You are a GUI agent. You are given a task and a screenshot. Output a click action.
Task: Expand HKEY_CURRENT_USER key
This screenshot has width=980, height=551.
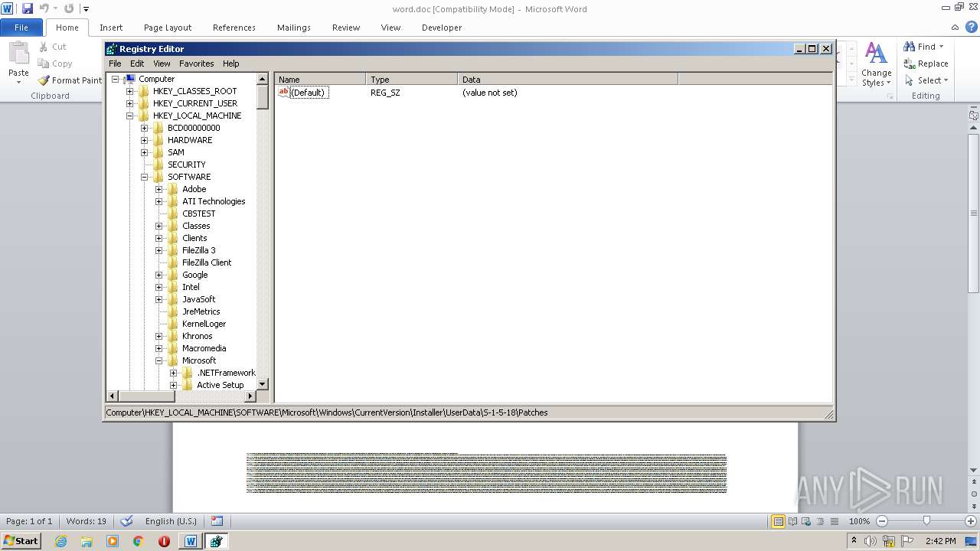pyautogui.click(x=129, y=103)
